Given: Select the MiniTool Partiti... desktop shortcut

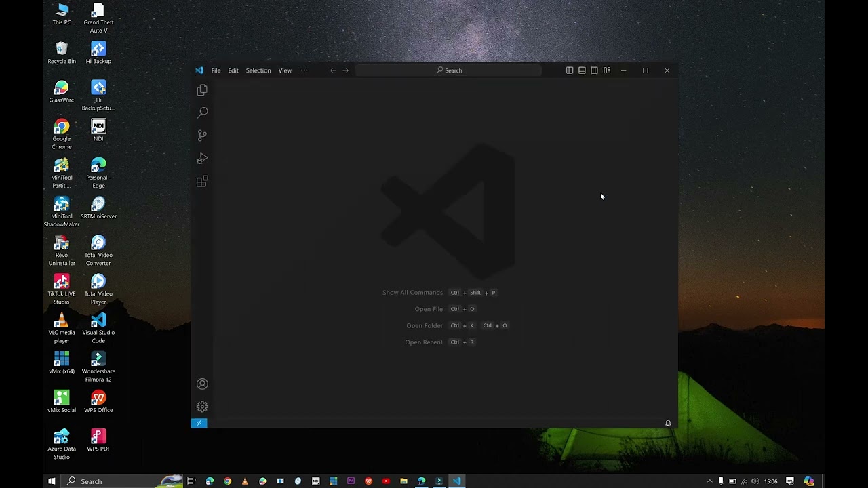Looking at the screenshot, I should click(x=62, y=173).
